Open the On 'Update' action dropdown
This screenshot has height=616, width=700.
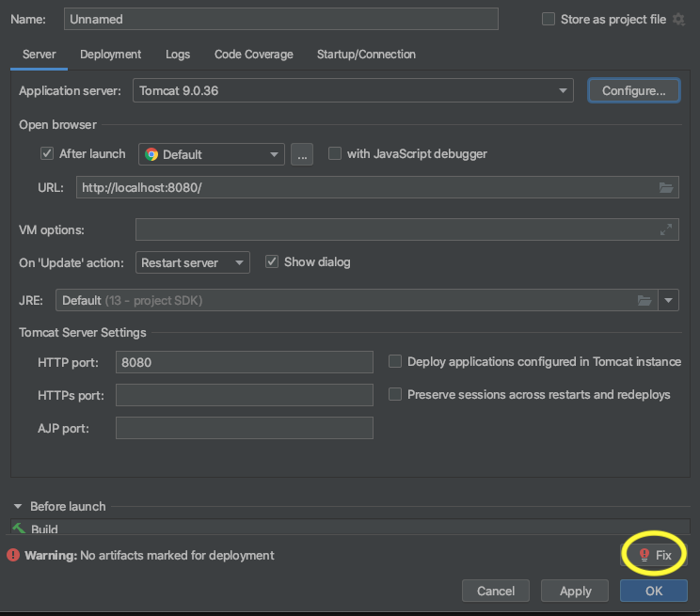[x=193, y=262]
